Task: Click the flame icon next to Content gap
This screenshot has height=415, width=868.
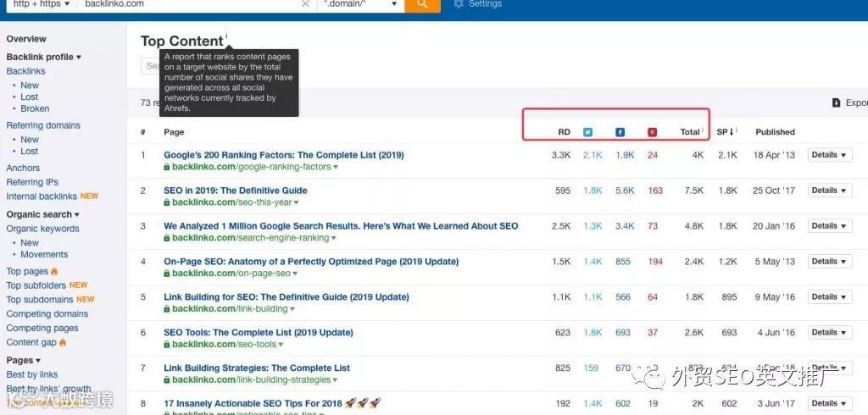Action: point(63,342)
